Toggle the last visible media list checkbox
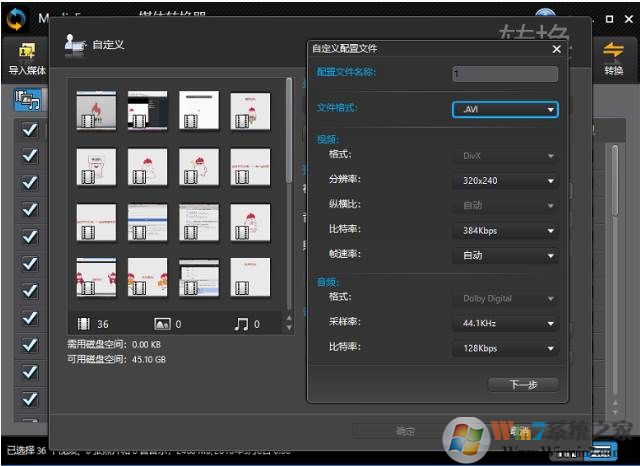Viewport: 640px width, 466px height. pos(29,398)
